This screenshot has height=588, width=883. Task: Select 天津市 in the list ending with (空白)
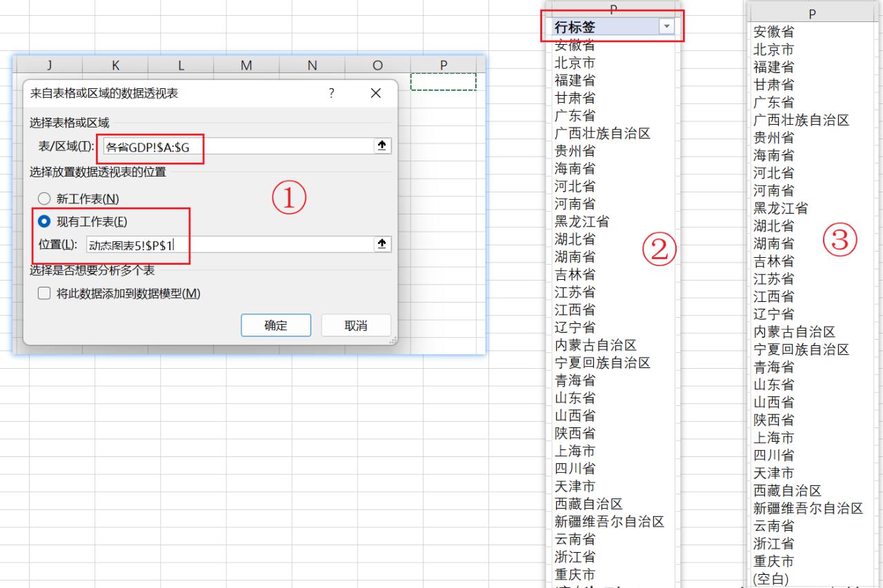coord(773,473)
